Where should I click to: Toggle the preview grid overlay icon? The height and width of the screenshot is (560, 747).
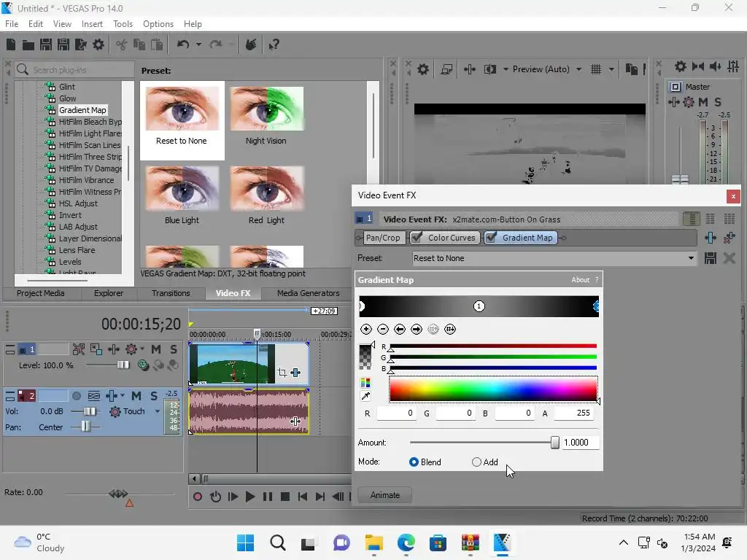coord(596,69)
